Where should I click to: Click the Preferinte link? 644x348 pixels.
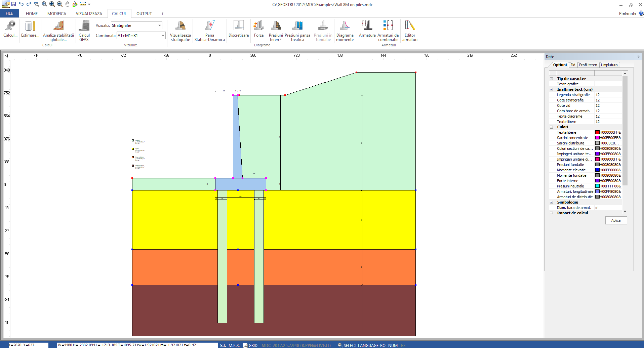(628, 13)
